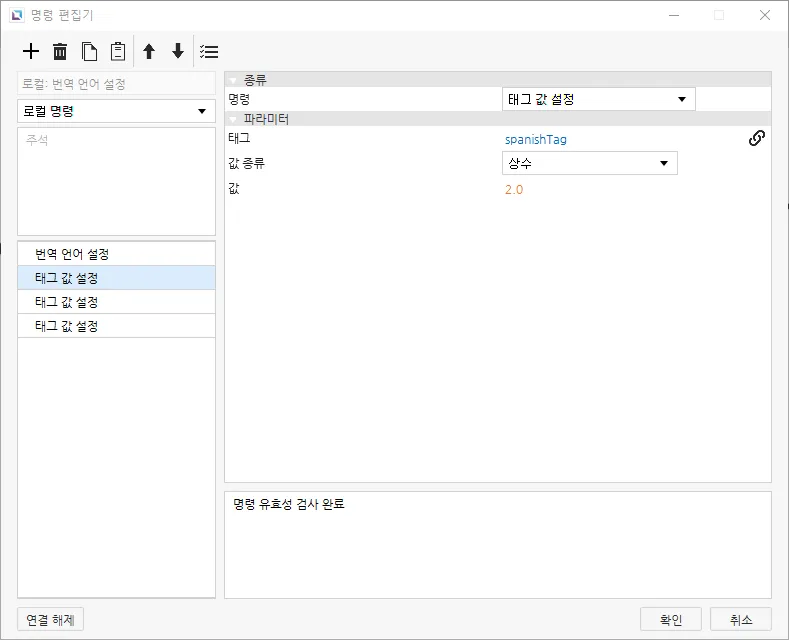Delete the selected command with the trash icon

60,51
